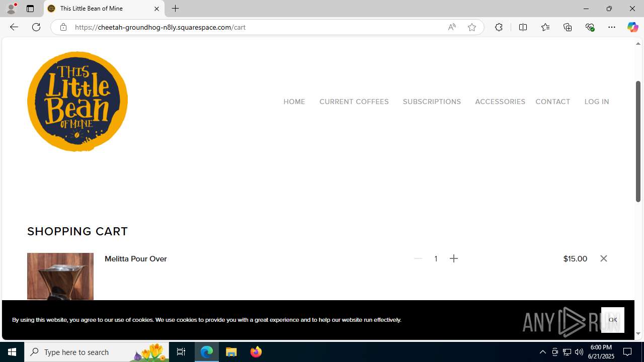Remove Melitta Pour Over from cart
This screenshot has height=362, width=644.
(604, 258)
